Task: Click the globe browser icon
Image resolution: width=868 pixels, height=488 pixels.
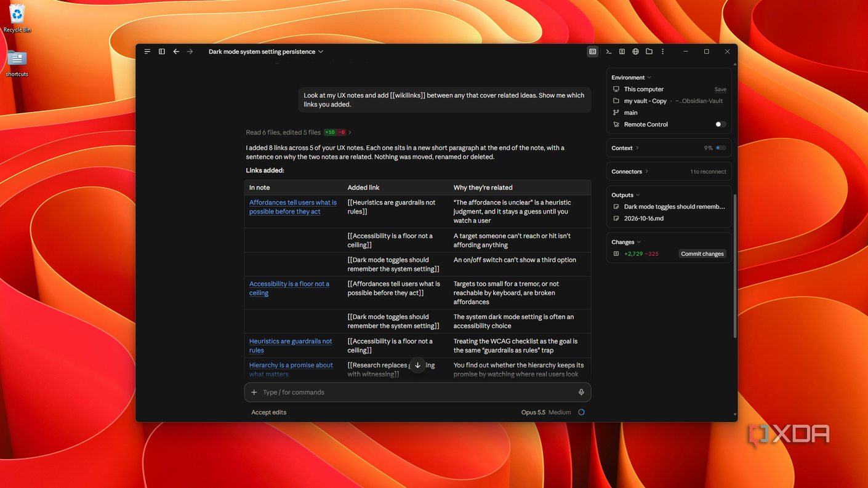Action: [635, 52]
